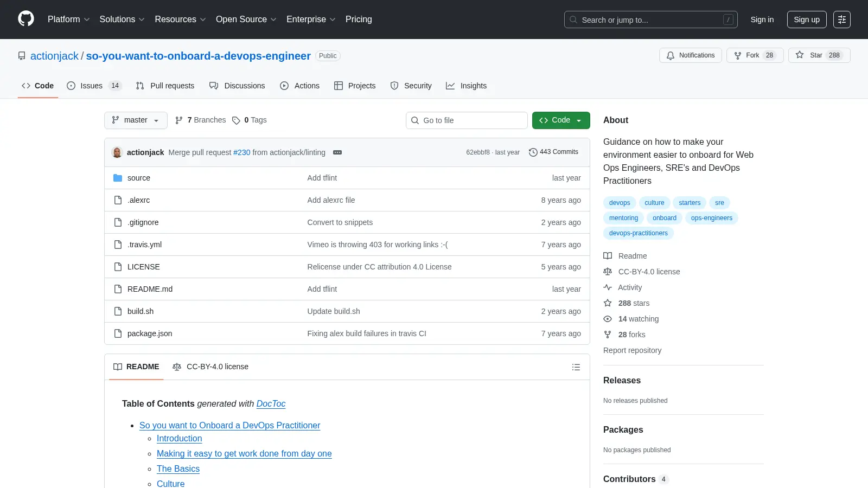Open the header settings toggle icon
Screen dimensions: 868x488
842,20
